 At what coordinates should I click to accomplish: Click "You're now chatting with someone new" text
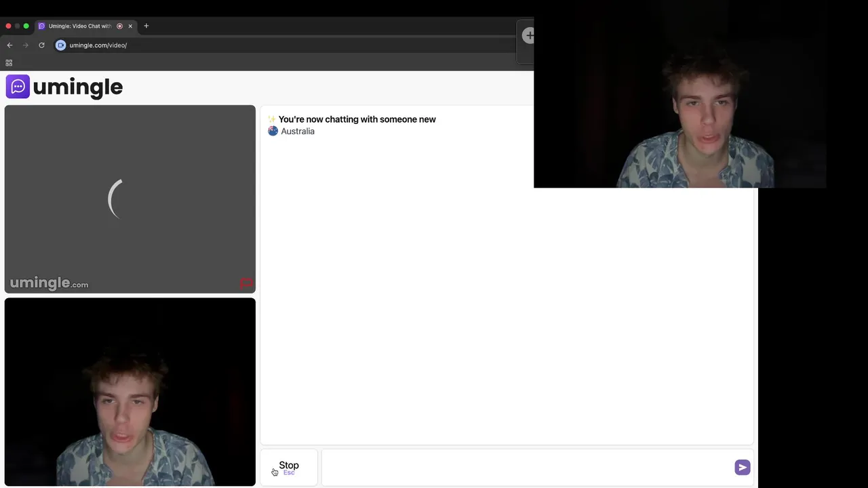(357, 119)
